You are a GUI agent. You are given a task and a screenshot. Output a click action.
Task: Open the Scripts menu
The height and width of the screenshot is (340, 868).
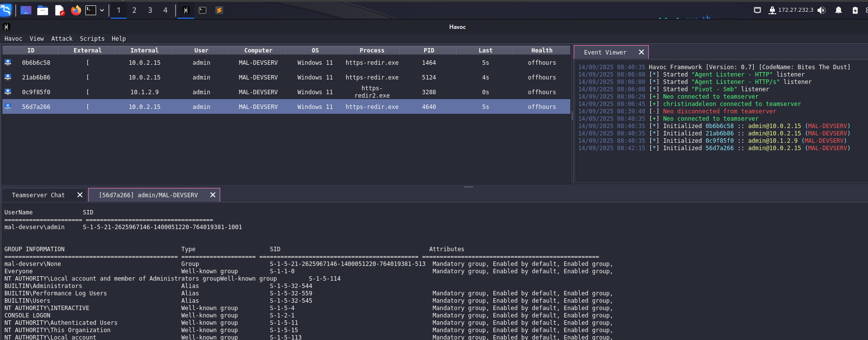pos(92,39)
